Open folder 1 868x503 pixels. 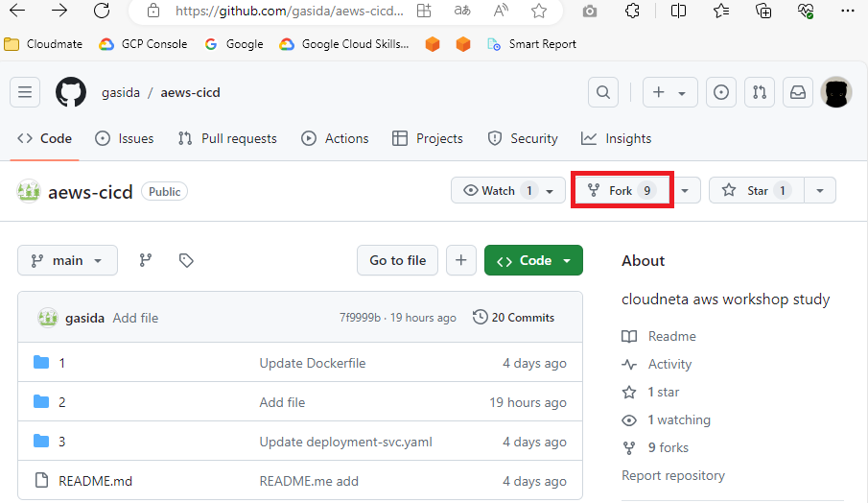62,364
